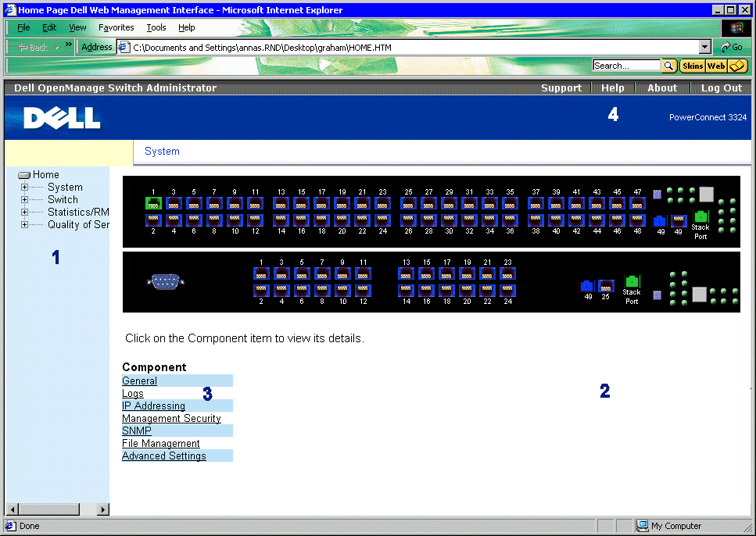The width and height of the screenshot is (756, 536).
Task: Click port 1 on the bottom 24-port switch
Action: click(261, 273)
